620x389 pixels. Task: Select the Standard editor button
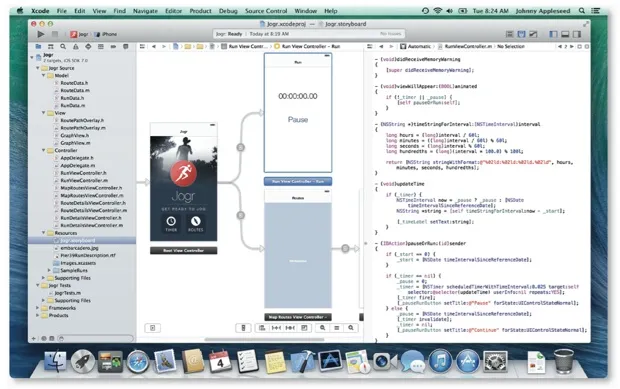510,34
